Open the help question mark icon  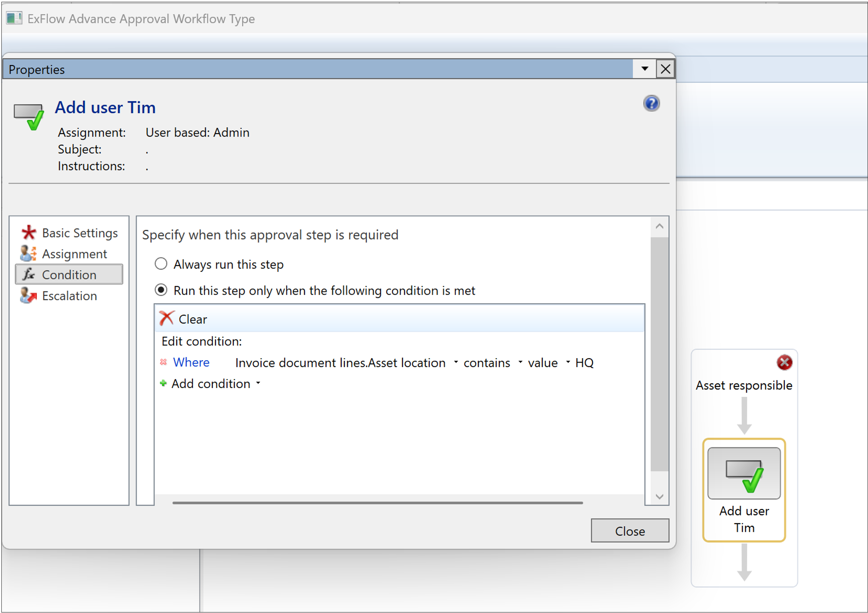tap(651, 103)
